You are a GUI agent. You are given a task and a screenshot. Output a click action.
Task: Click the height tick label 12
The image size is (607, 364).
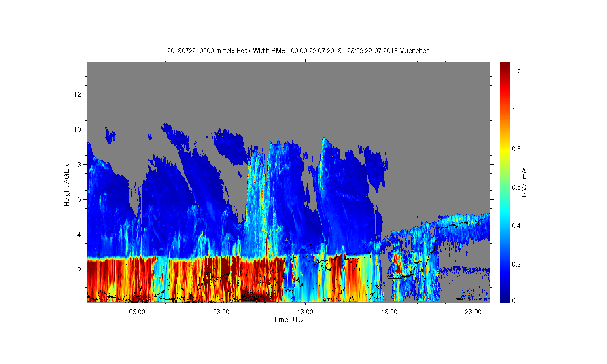point(78,94)
